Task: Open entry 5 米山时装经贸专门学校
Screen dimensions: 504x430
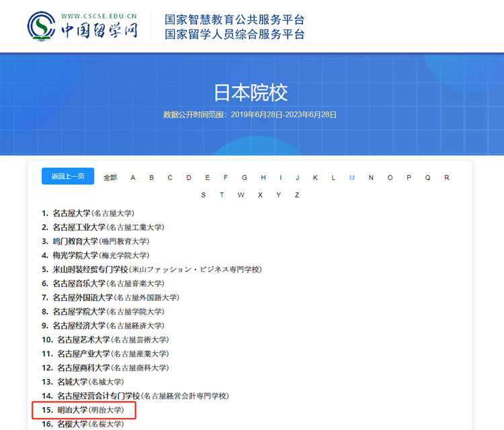Action: pyautogui.click(x=152, y=269)
